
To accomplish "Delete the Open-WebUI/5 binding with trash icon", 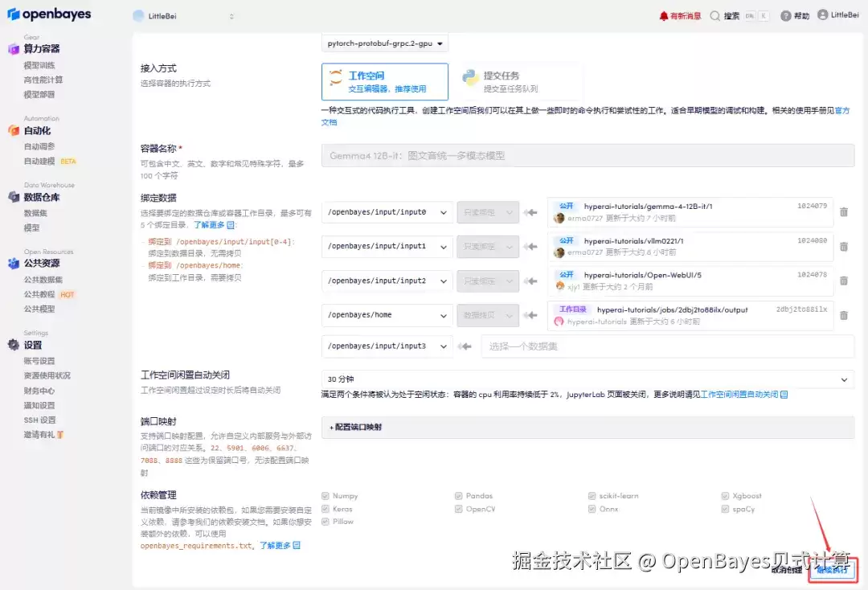I will coord(843,281).
